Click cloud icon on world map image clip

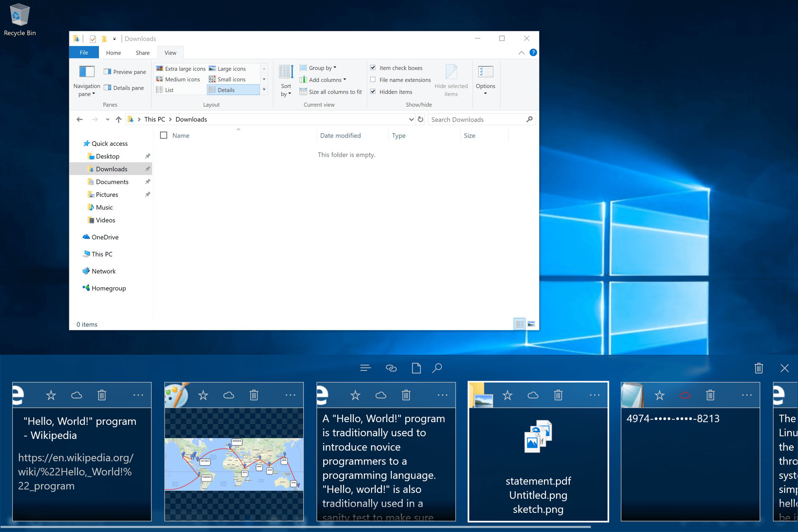click(229, 395)
